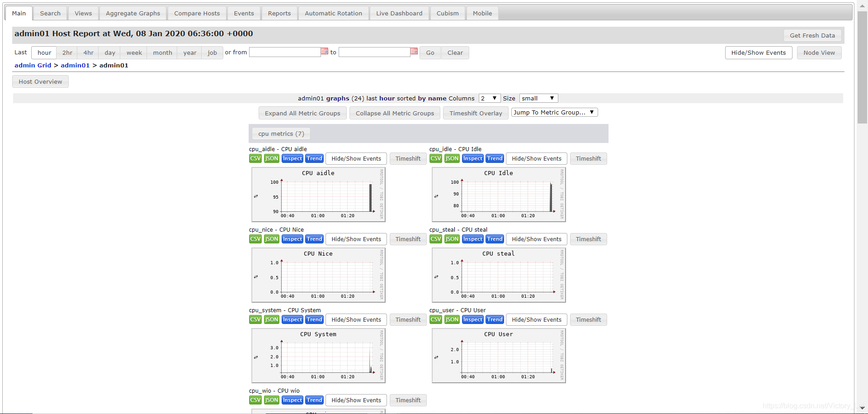Inspect the cpu_aidle graph

point(292,158)
